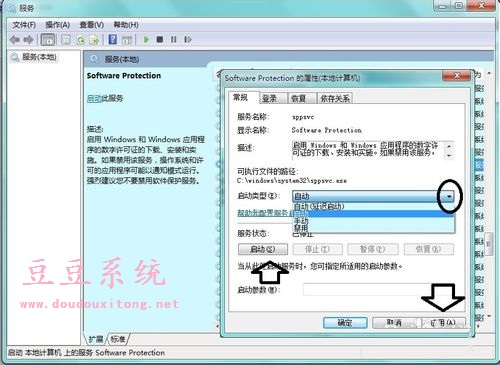Click the description box down arrow
Viewport: 500px width, 365px height.
[449, 155]
